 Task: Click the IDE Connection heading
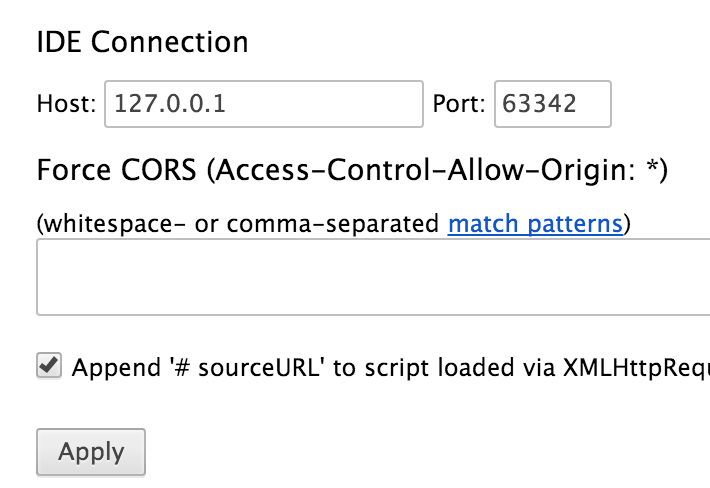tap(142, 42)
